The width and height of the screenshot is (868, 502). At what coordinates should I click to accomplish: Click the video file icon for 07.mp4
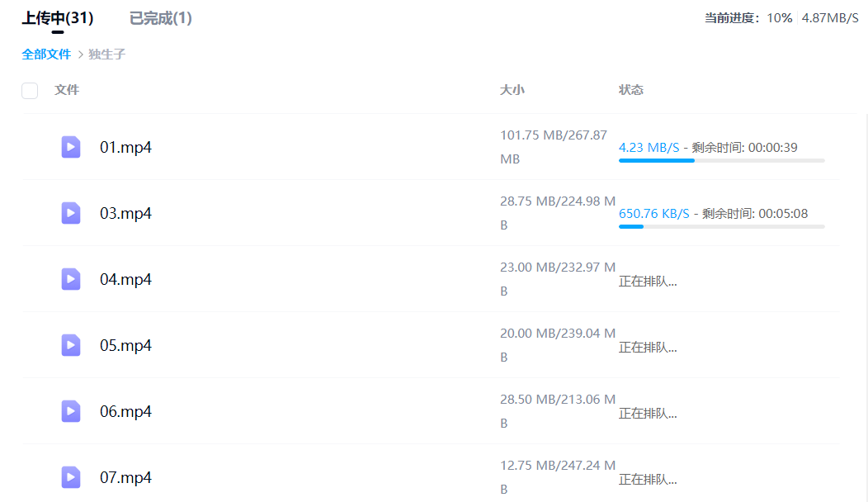[71, 477]
